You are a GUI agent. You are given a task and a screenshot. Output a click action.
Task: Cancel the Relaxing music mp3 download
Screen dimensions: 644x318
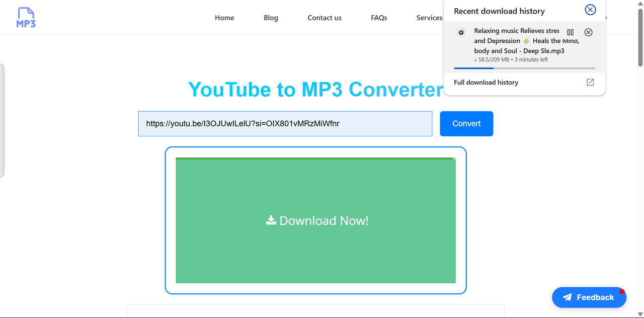point(588,32)
